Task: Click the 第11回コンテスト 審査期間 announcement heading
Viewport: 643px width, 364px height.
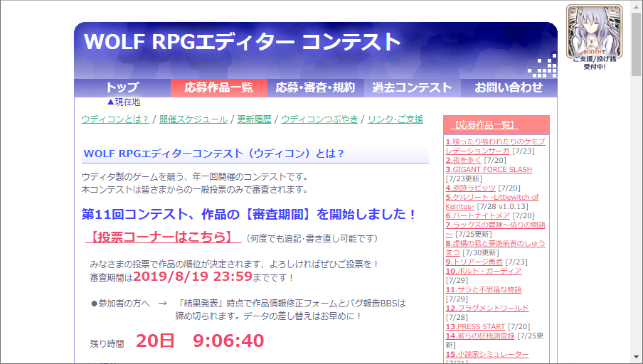Action: [249, 215]
